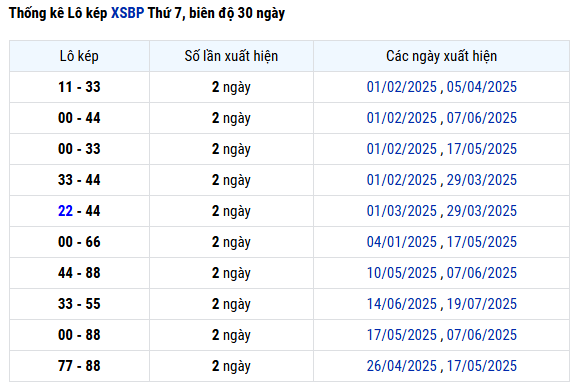This screenshot has height=388, width=575.
Task: Open date 07/06/2025 in the 00 - 88 row
Action: 481,335
